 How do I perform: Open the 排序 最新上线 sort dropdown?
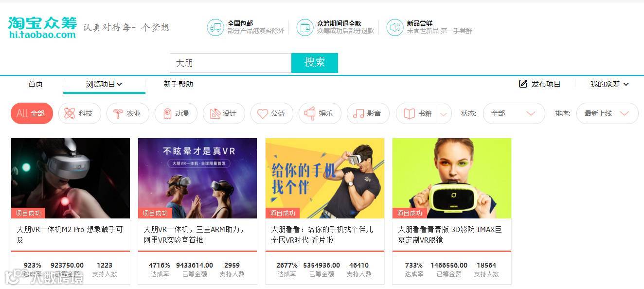(x=607, y=113)
